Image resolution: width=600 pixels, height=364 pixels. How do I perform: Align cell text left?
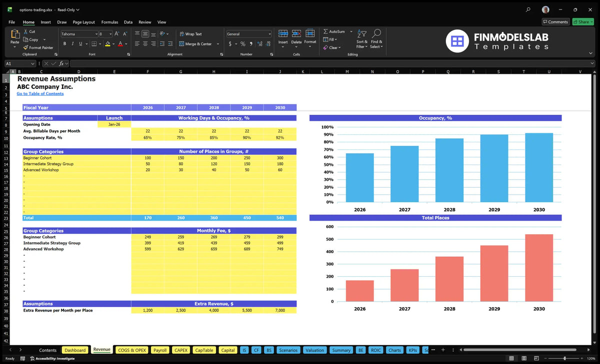(x=137, y=44)
